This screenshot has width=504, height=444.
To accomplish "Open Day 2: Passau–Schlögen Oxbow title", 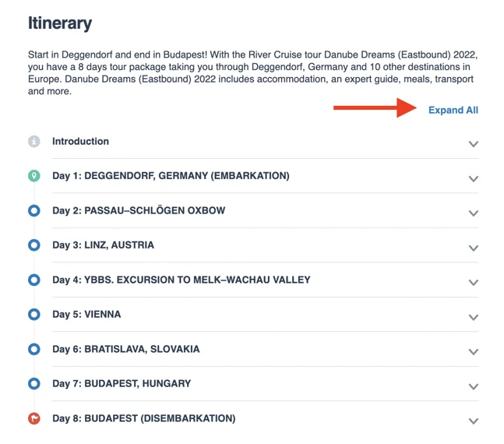I will 139,210.
